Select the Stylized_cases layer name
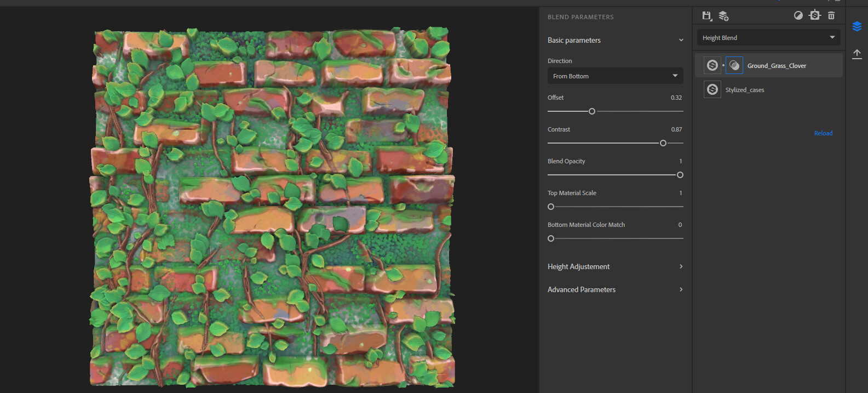 tap(745, 90)
